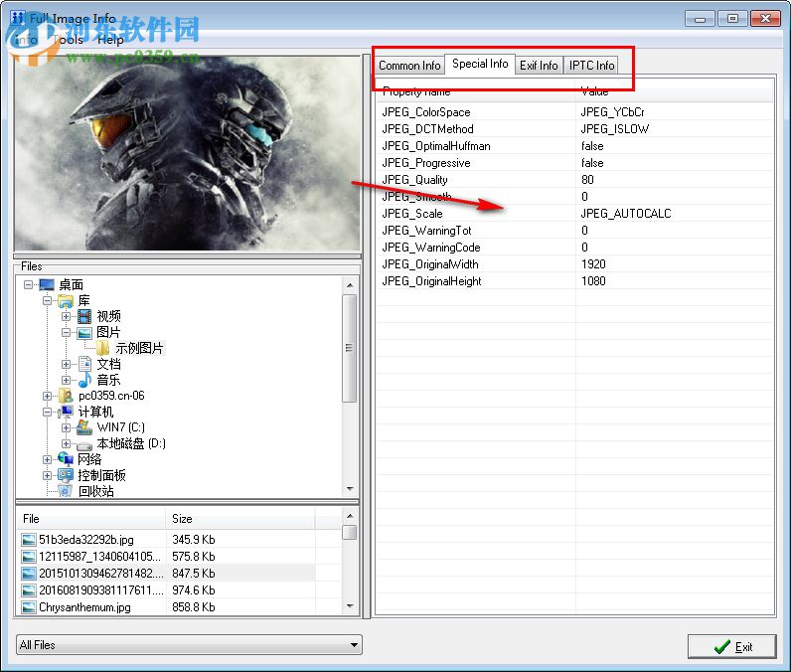Click the 音乐 music note icon
This screenshot has height=672, width=791.
click(x=84, y=380)
